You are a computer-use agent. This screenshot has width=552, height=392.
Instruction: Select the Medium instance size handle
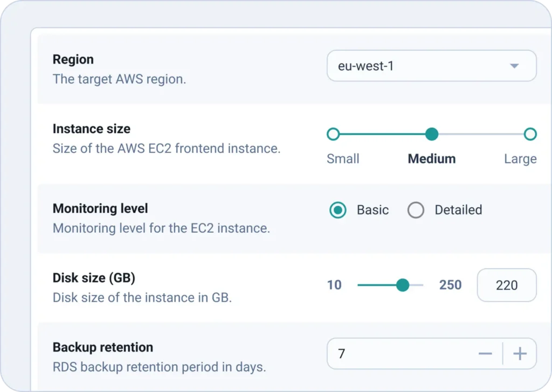pos(432,134)
